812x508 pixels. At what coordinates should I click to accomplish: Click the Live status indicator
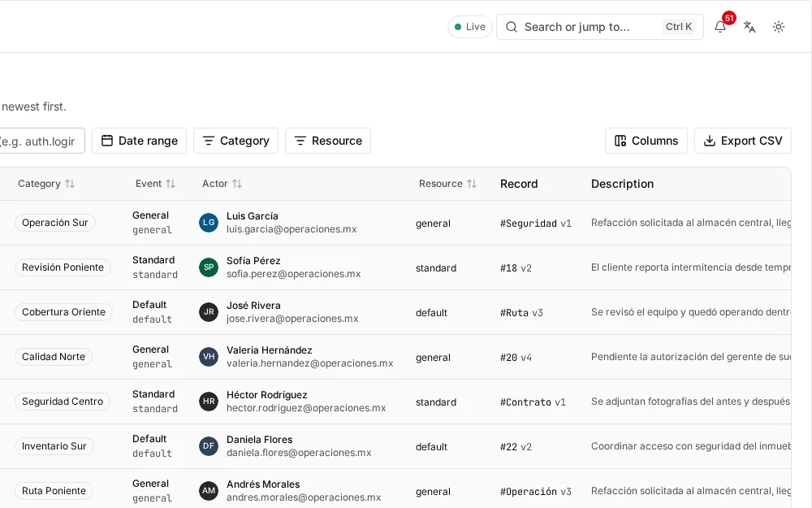469,27
